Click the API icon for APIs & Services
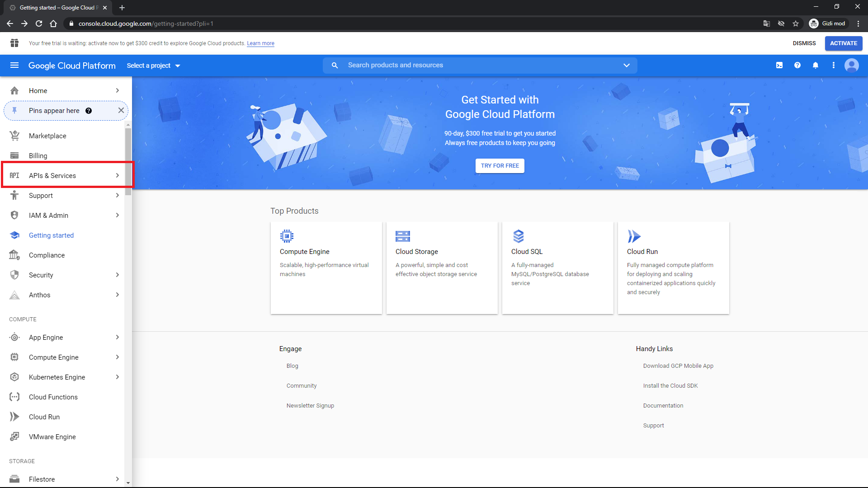868x488 pixels. coord(14,175)
